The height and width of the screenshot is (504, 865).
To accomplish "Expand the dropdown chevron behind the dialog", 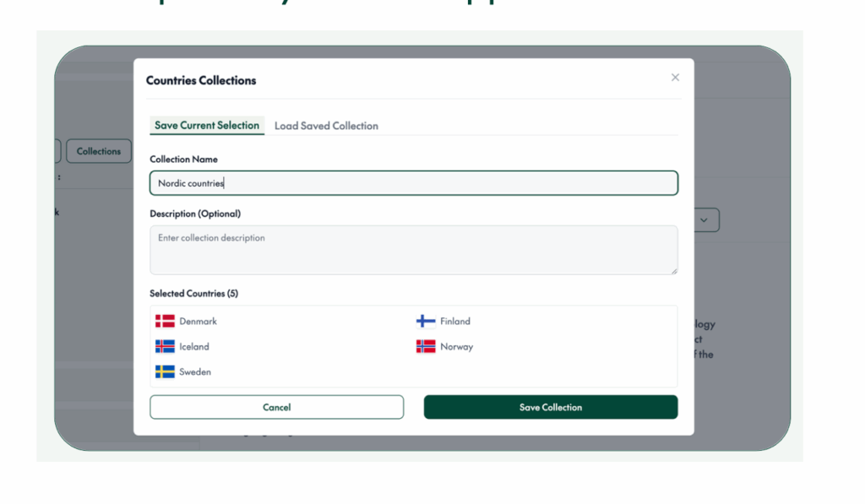I will coord(704,220).
